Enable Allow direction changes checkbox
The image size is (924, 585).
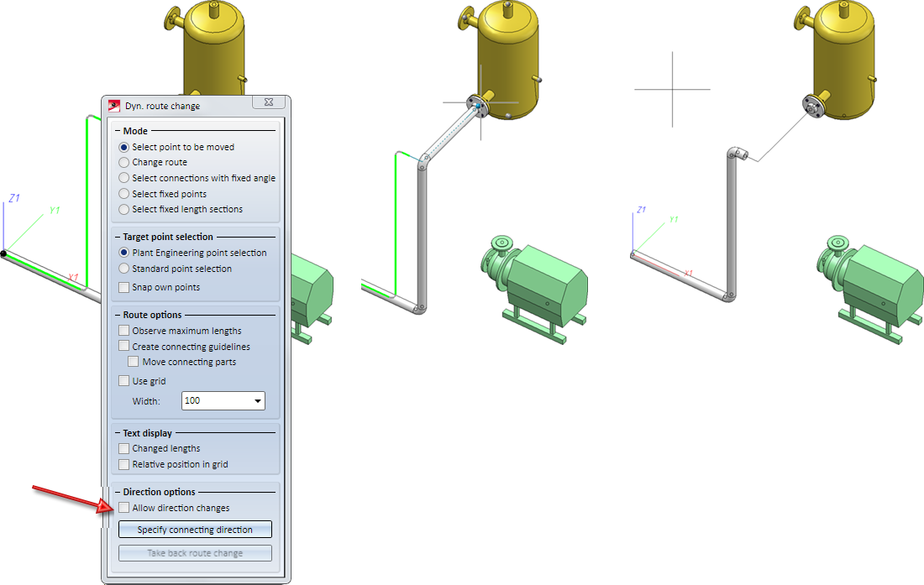[x=123, y=507]
